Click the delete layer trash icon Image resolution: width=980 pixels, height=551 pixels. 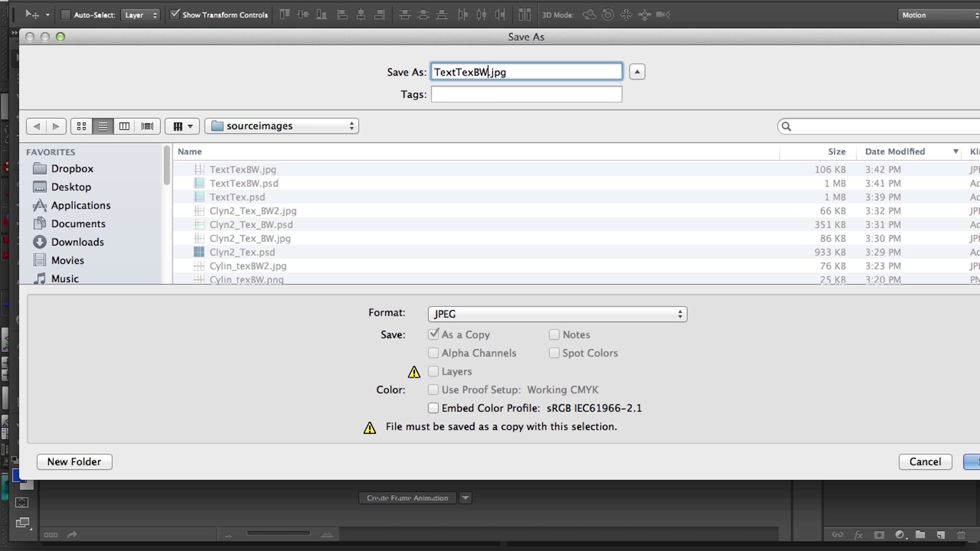[x=961, y=535]
